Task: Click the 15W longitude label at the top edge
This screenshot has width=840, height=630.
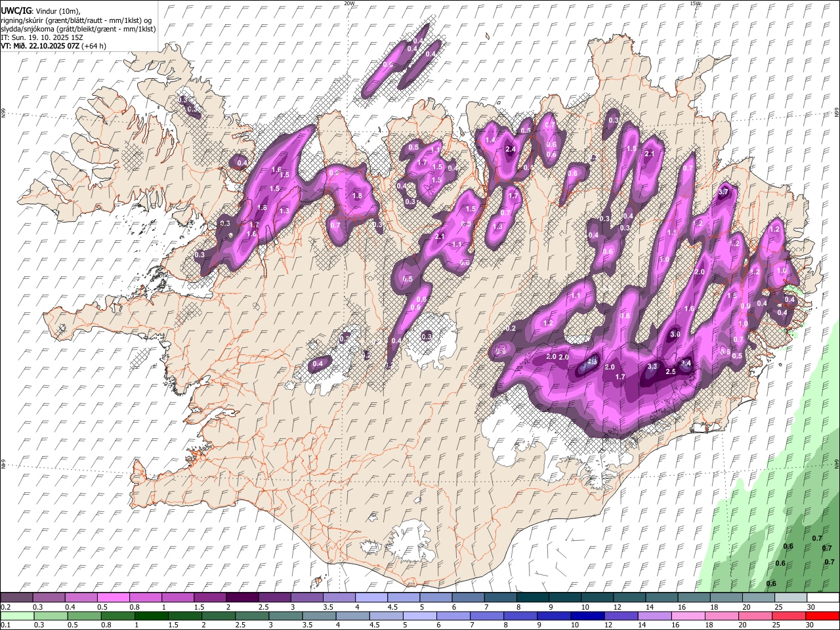Action: tap(695, 3)
